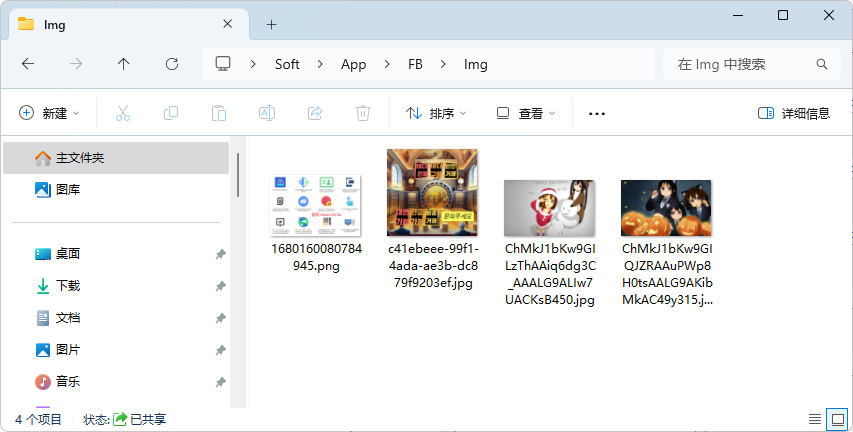Unpin 桌面 using its pin icon

point(220,254)
